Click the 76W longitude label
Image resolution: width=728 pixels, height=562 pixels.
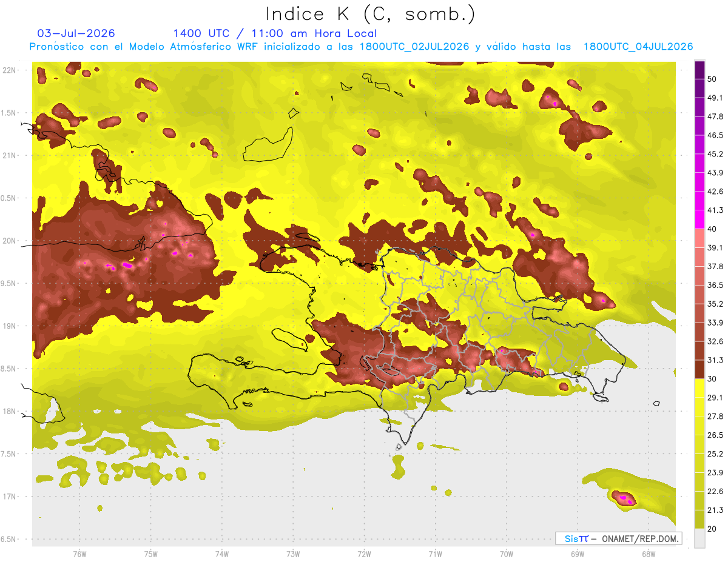coord(79,554)
